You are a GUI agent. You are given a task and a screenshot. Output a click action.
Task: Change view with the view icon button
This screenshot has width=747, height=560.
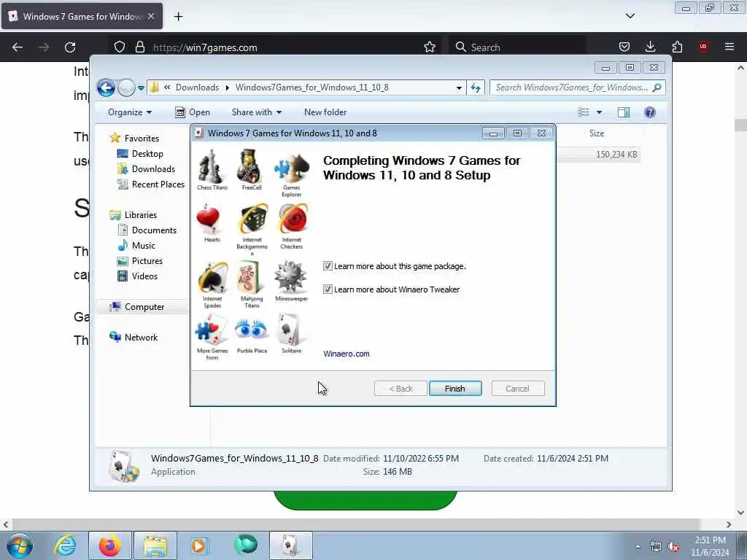[x=583, y=112]
